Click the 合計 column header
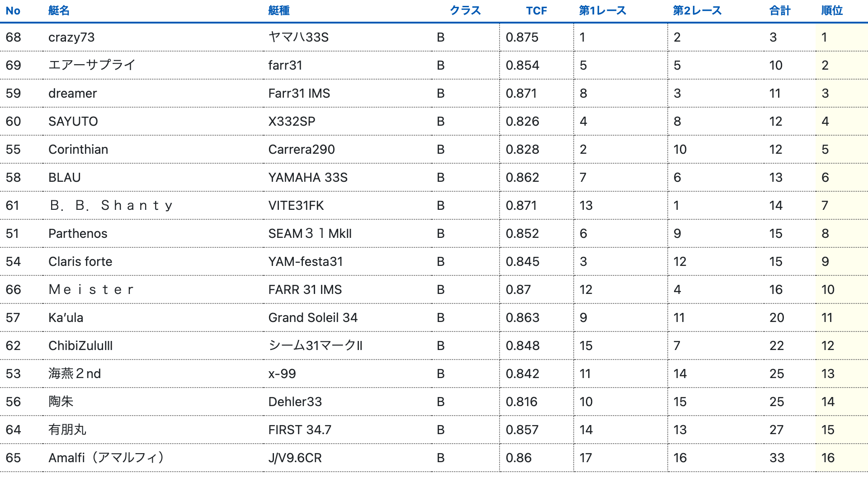This screenshot has height=478, width=868. coord(780,10)
